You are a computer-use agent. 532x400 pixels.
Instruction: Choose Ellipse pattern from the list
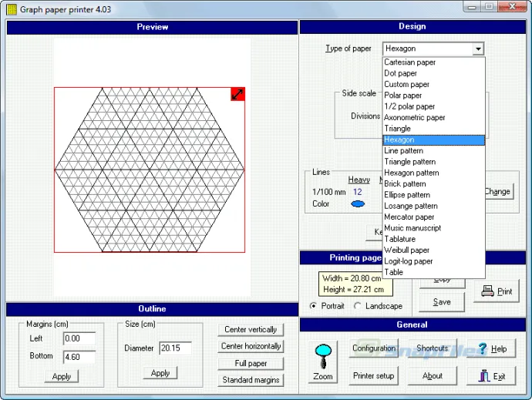(433, 195)
